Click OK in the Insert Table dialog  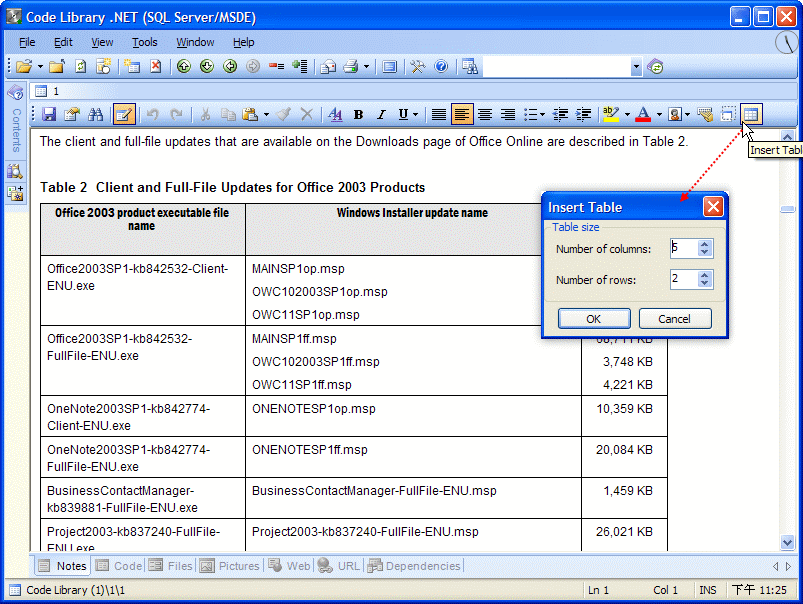[594, 319]
